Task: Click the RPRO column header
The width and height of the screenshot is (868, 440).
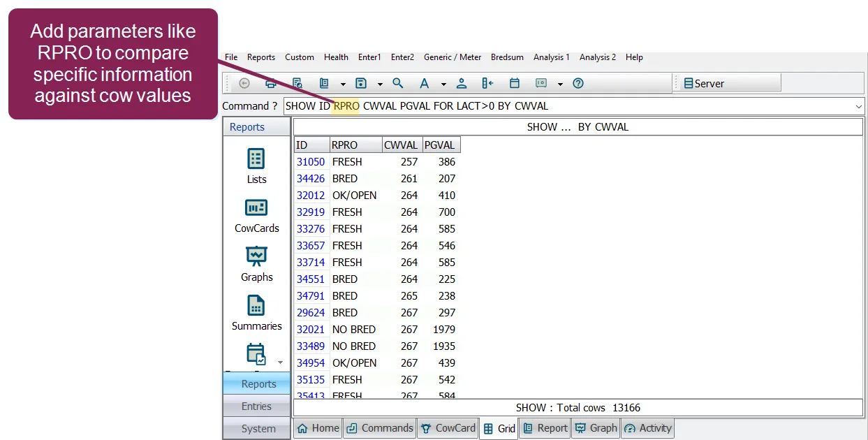Action: [355, 145]
